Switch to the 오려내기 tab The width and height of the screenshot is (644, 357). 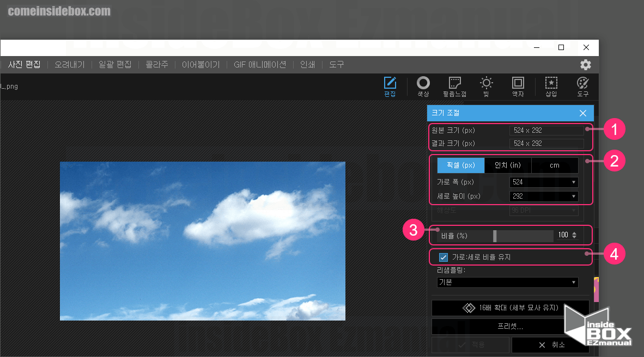69,64
